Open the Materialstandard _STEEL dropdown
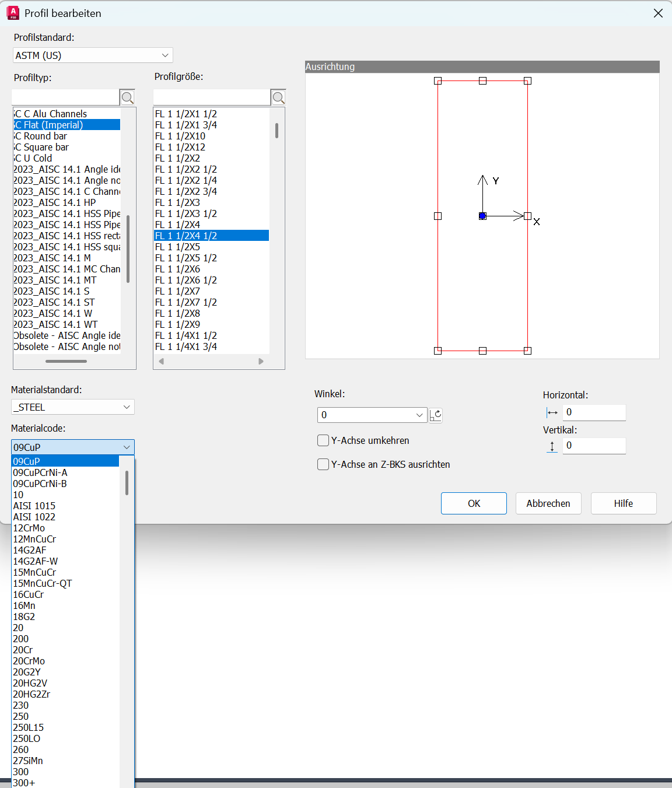The height and width of the screenshot is (788, 672). (x=73, y=407)
